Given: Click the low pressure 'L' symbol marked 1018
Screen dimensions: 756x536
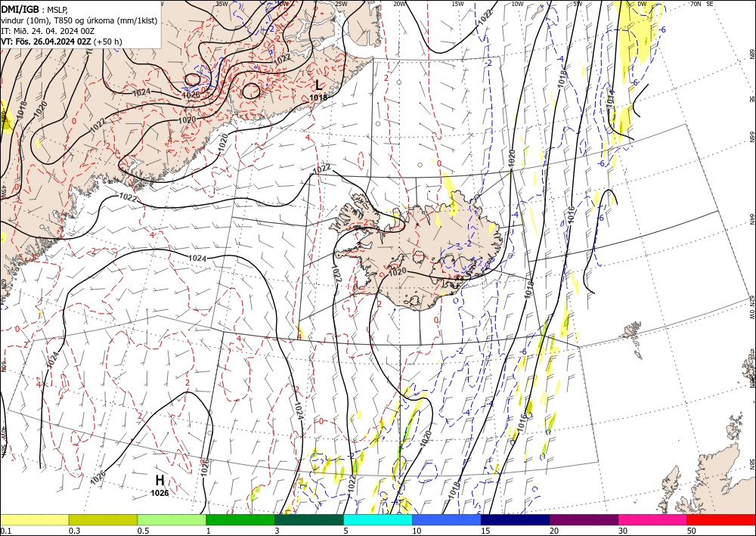Looking at the screenshot, I should pyautogui.click(x=318, y=85).
